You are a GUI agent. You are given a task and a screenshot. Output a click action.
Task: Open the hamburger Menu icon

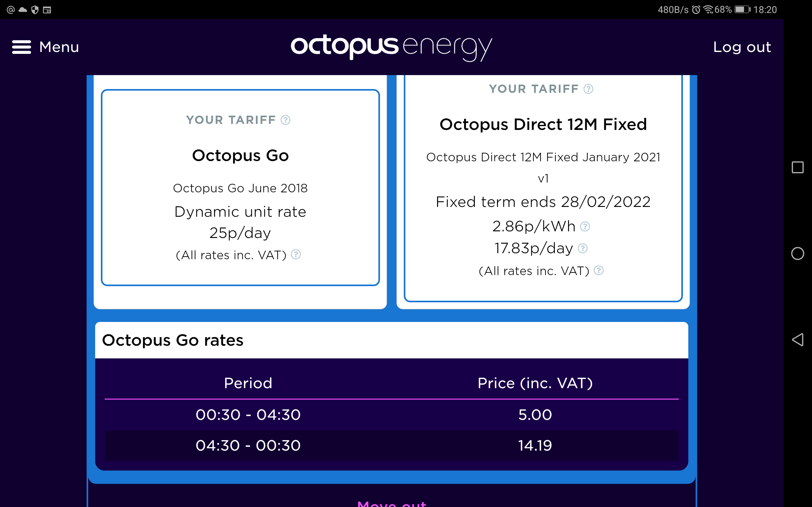point(22,47)
